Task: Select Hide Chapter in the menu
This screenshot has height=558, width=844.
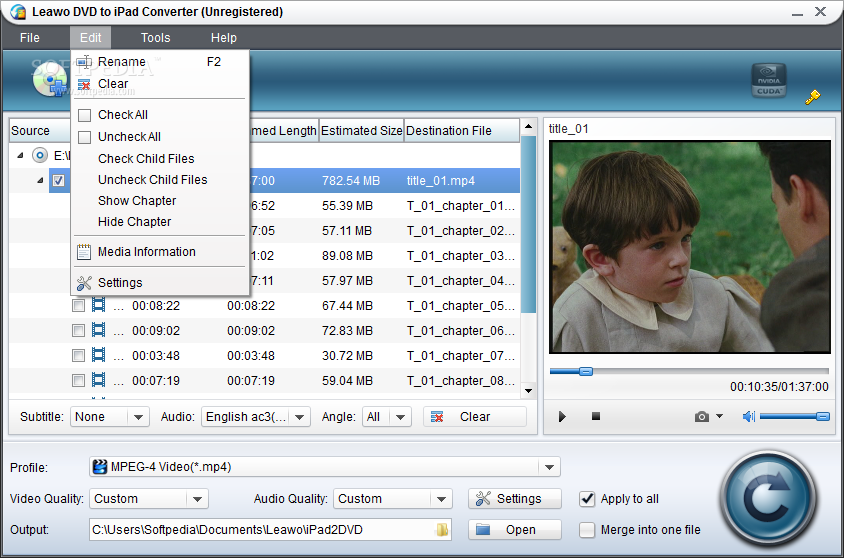Action: pyautogui.click(x=160, y=221)
